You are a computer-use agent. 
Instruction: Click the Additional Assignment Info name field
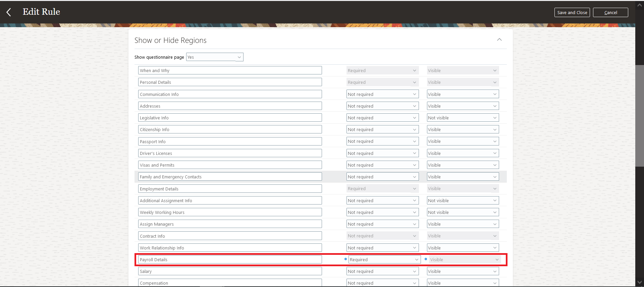(x=230, y=200)
